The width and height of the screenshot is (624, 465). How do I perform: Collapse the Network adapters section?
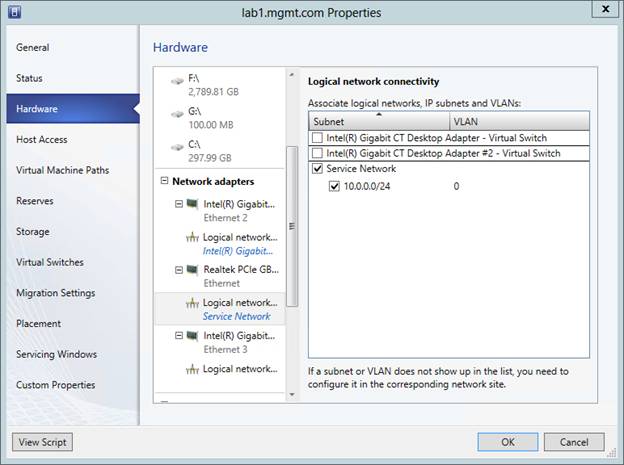click(164, 181)
